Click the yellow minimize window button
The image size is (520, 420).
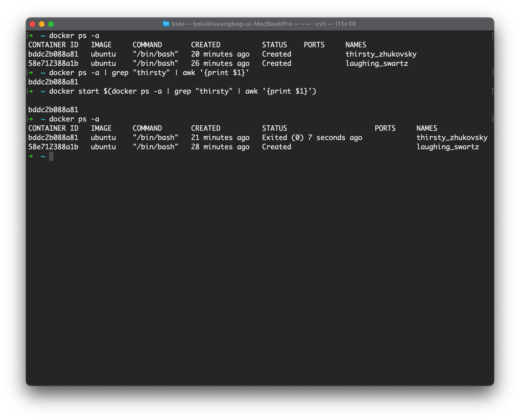click(42, 24)
